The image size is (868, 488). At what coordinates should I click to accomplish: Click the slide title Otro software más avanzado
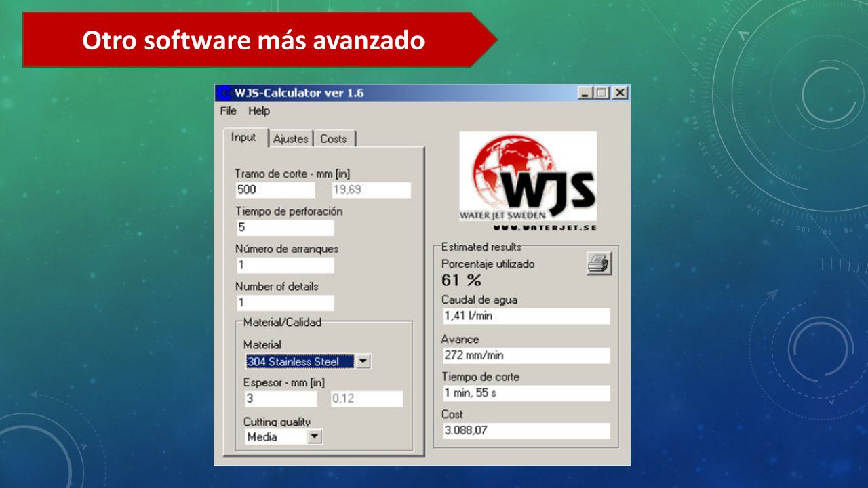[x=254, y=41]
